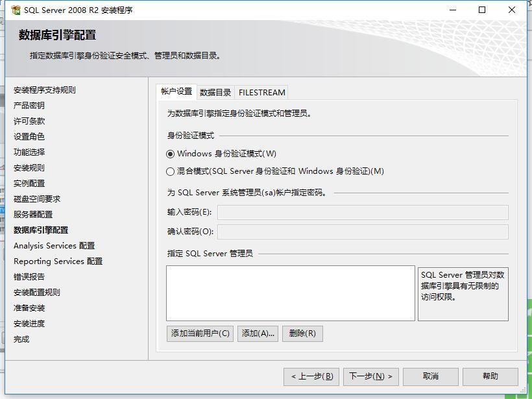Click the 身份验证模式 group label

click(x=190, y=136)
